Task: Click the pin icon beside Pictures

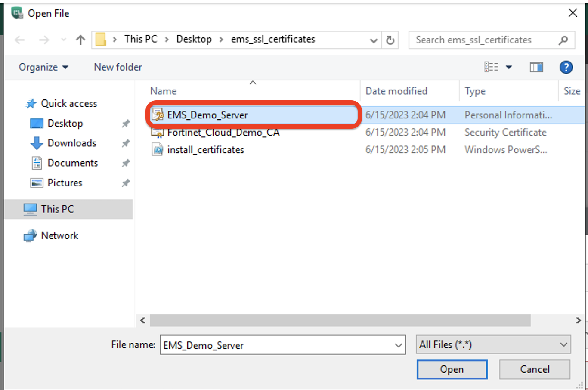Action: pyautogui.click(x=126, y=183)
